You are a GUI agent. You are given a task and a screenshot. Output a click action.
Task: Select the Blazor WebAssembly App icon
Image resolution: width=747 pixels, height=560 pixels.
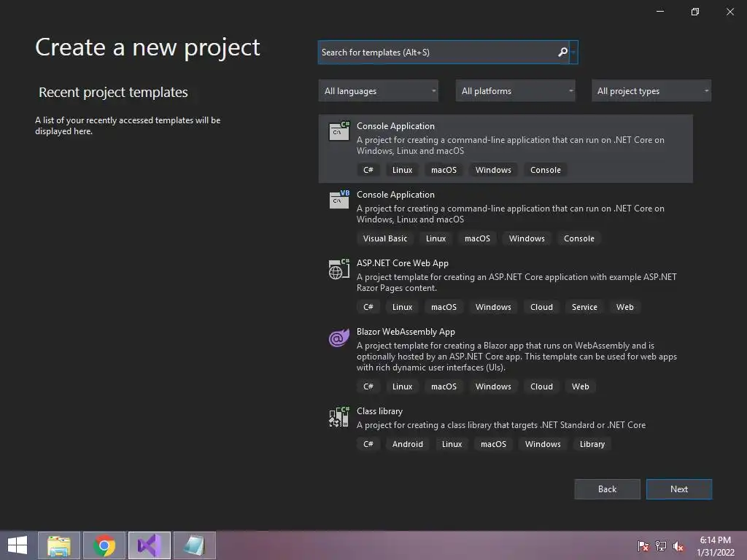(x=338, y=338)
